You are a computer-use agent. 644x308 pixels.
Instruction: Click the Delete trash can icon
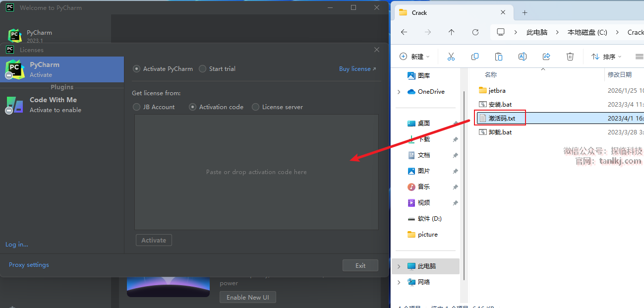570,57
